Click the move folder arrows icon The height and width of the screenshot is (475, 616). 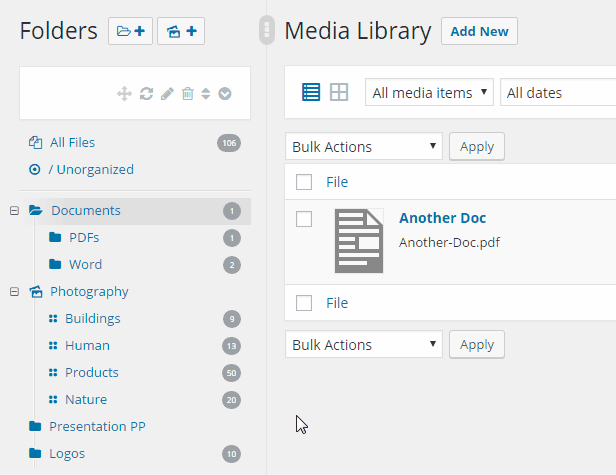[x=125, y=93]
